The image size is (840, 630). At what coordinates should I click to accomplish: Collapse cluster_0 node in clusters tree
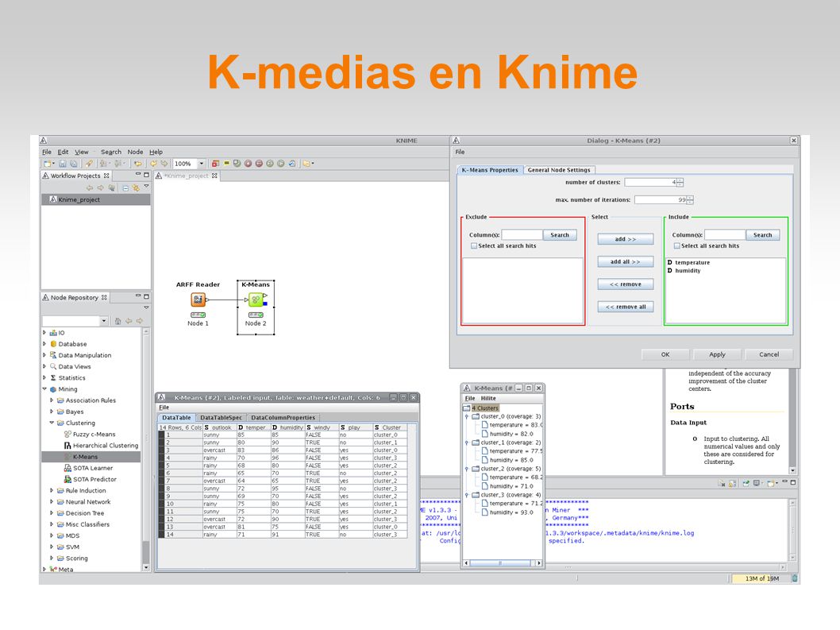click(467, 416)
